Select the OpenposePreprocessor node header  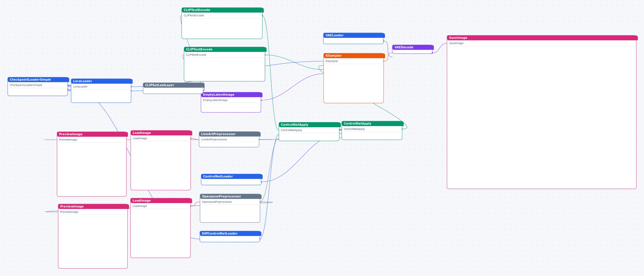[231, 196]
